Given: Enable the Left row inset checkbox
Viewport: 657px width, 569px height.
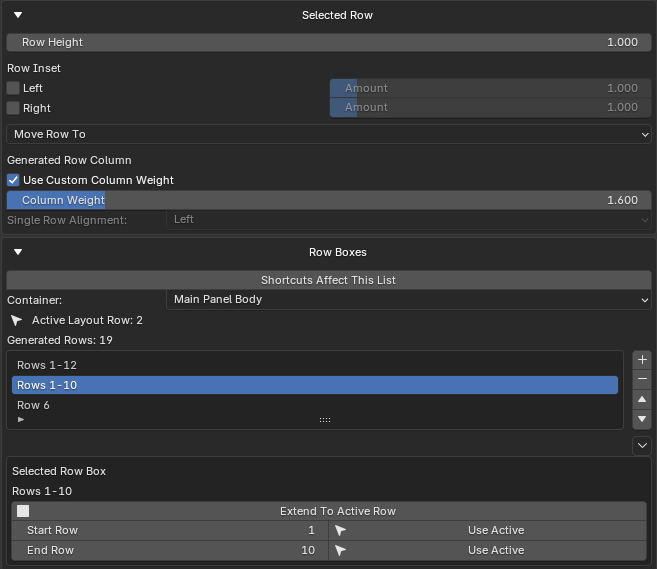Looking at the screenshot, I should point(13,88).
